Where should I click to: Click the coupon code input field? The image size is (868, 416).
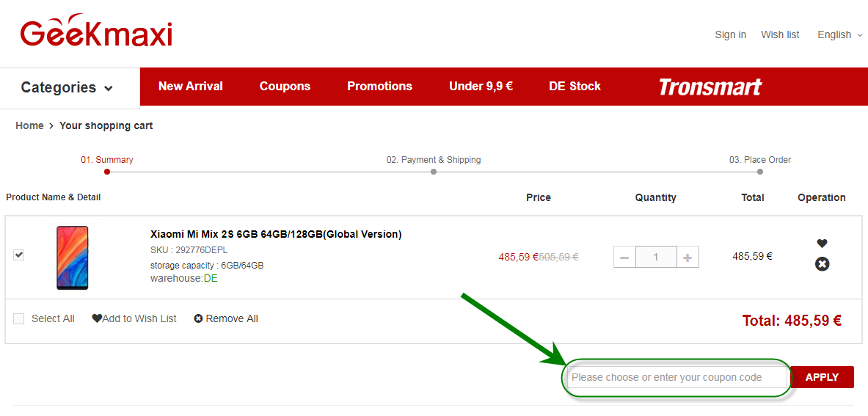click(677, 377)
